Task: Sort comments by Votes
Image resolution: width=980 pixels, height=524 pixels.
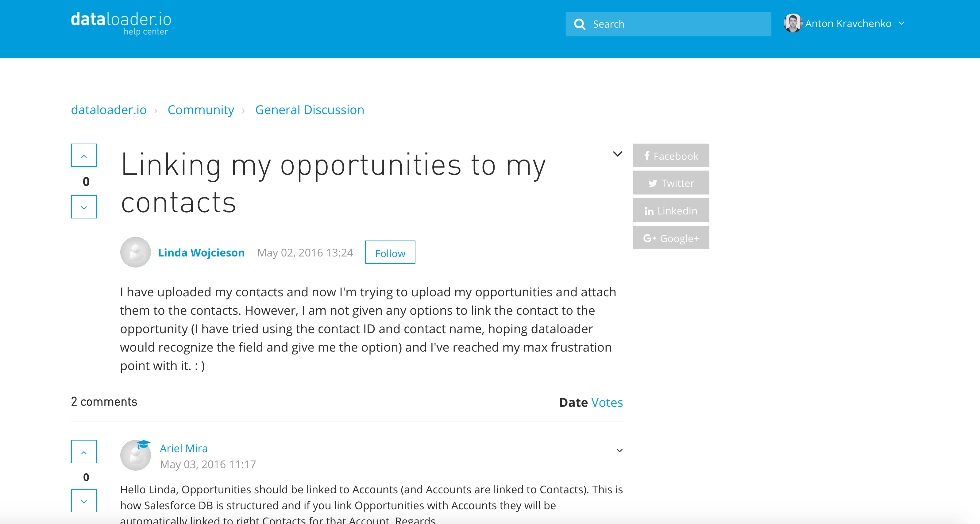Action: click(607, 402)
